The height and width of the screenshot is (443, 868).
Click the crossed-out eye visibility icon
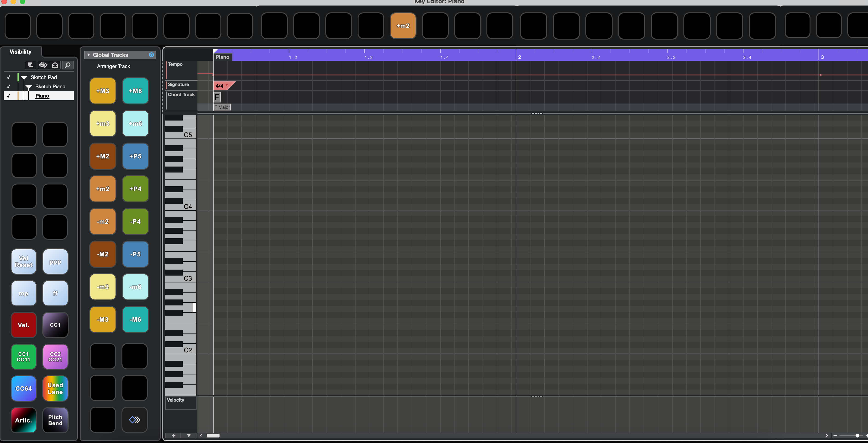(x=43, y=65)
